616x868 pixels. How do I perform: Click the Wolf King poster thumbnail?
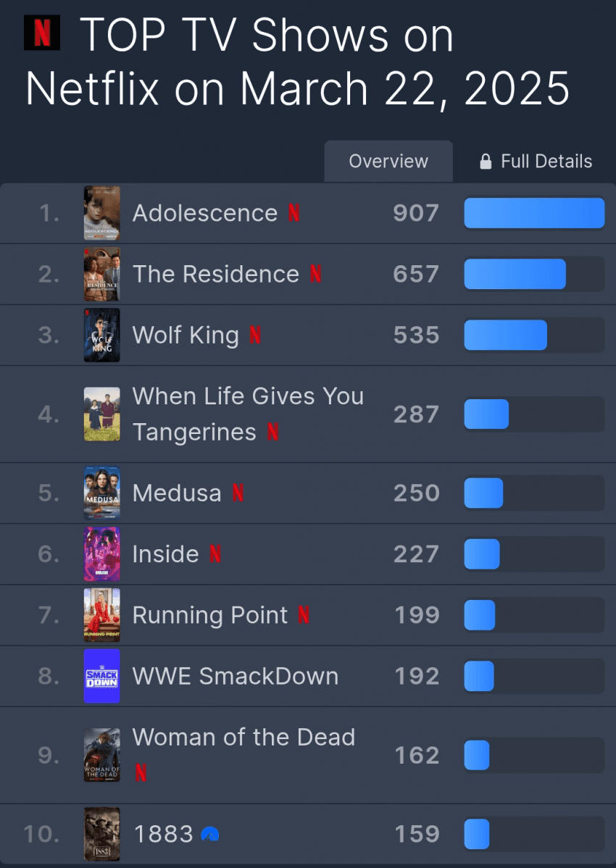click(102, 335)
